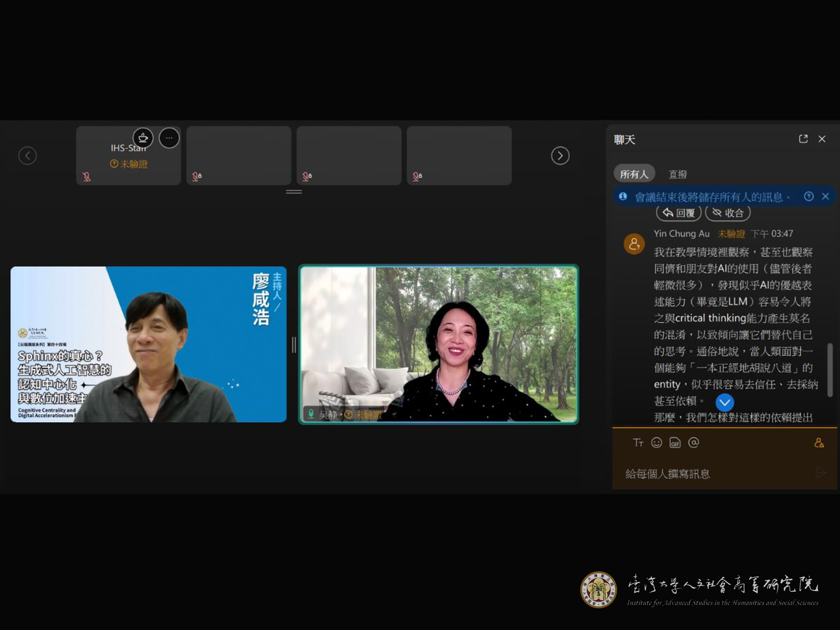Click the handle below the participant strip
Screen dimensions: 840x630
(294, 192)
